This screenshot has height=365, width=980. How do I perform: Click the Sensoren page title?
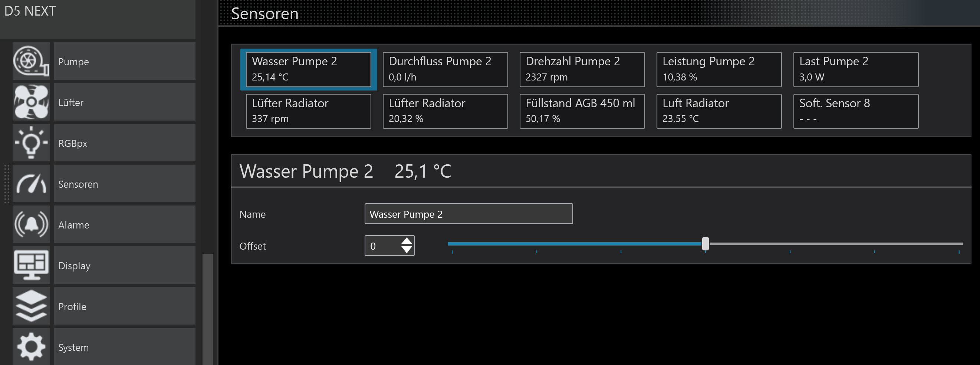pyautogui.click(x=265, y=14)
